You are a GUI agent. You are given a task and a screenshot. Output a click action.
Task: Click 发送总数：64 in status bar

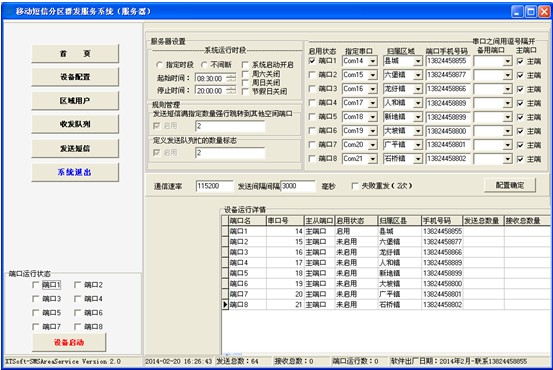[237, 361]
